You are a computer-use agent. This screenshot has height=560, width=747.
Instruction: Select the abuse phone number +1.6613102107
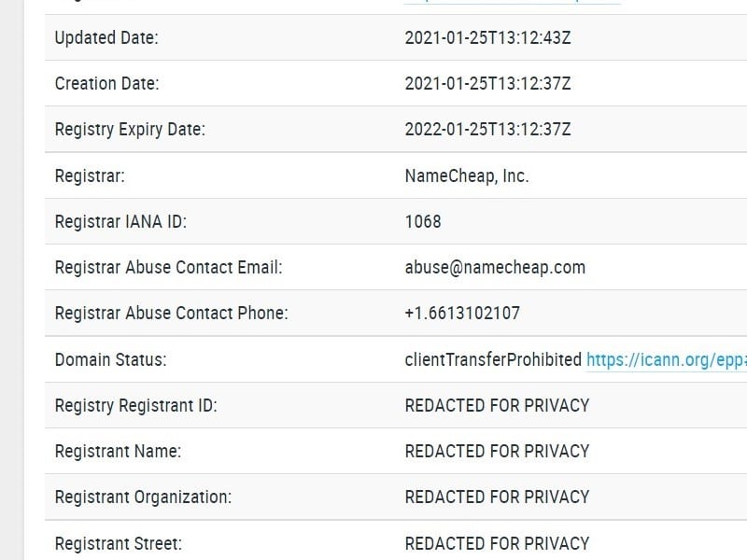[x=462, y=313]
